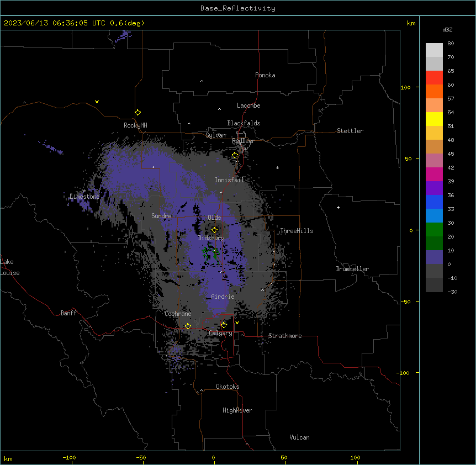
Task: Click the yellow marker just above the Calgary label
Action: pyautogui.click(x=224, y=325)
